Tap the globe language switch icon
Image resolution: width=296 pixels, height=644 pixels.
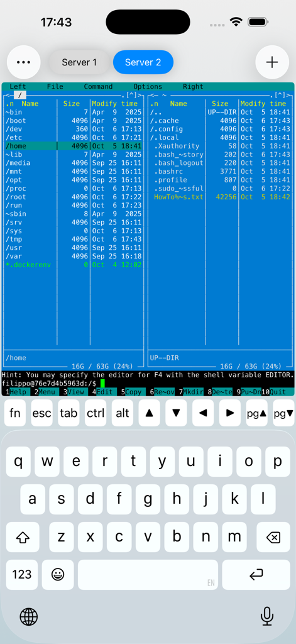click(29, 616)
